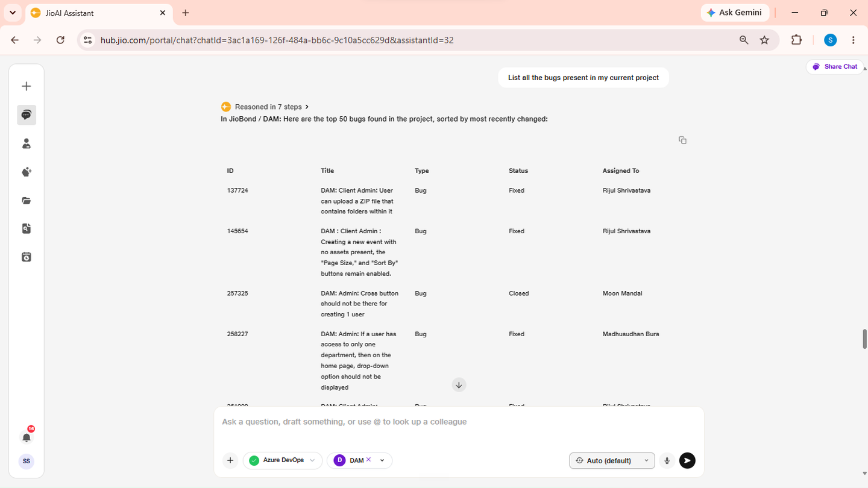Image resolution: width=868 pixels, height=488 pixels.
Task: Click the Type column header
Action: click(422, 171)
